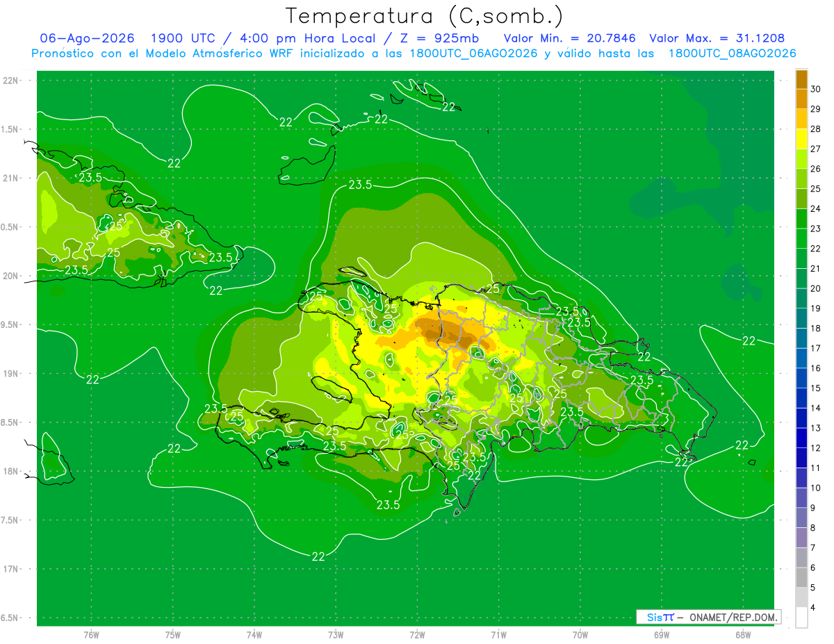The width and height of the screenshot is (834, 644).
Task: Click the '22N' latitude axis label
Action: click(10, 81)
